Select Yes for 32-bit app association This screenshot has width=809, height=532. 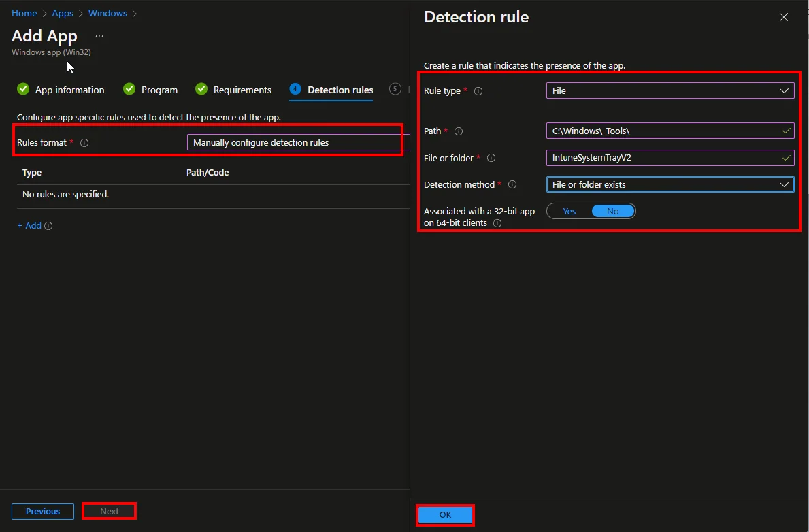[x=569, y=211]
